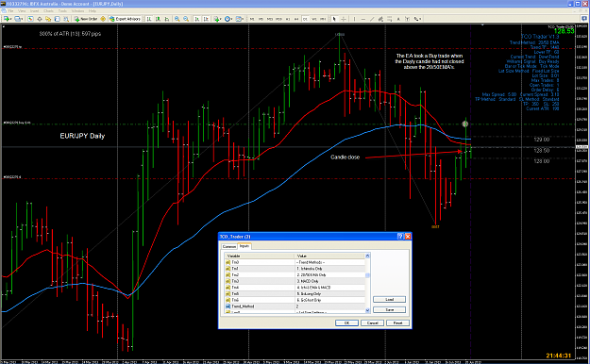Viewport: 590px width, 364px height.
Task: Zoom in on the chart
Action: pyautogui.click(x=177, y=19)
